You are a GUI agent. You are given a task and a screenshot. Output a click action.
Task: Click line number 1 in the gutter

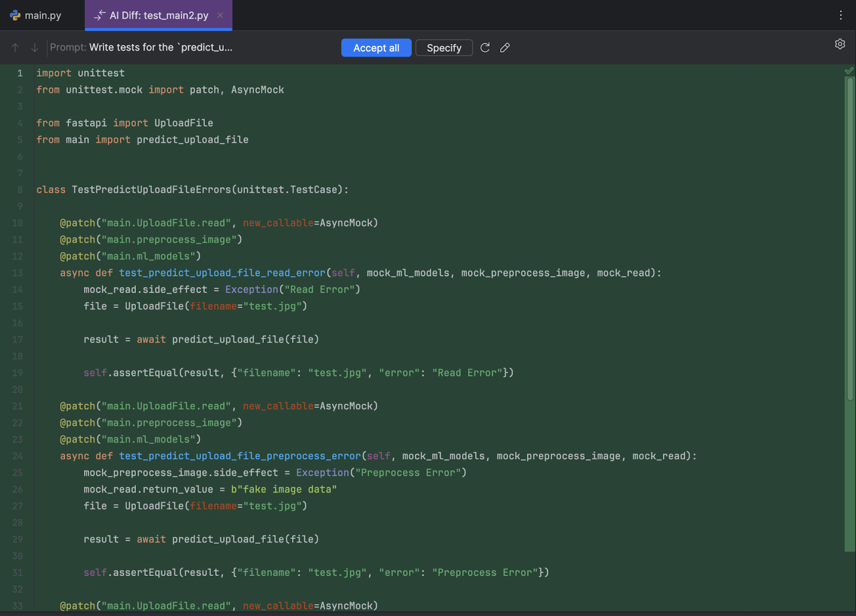(20, 73)
